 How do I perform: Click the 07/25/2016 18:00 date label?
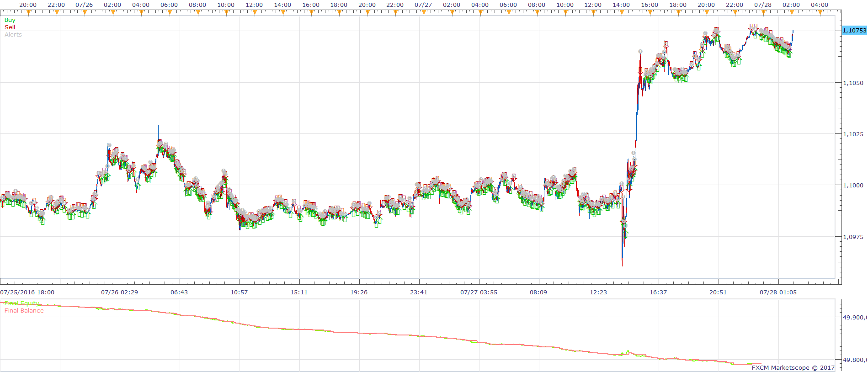click(x=27, y=292)
